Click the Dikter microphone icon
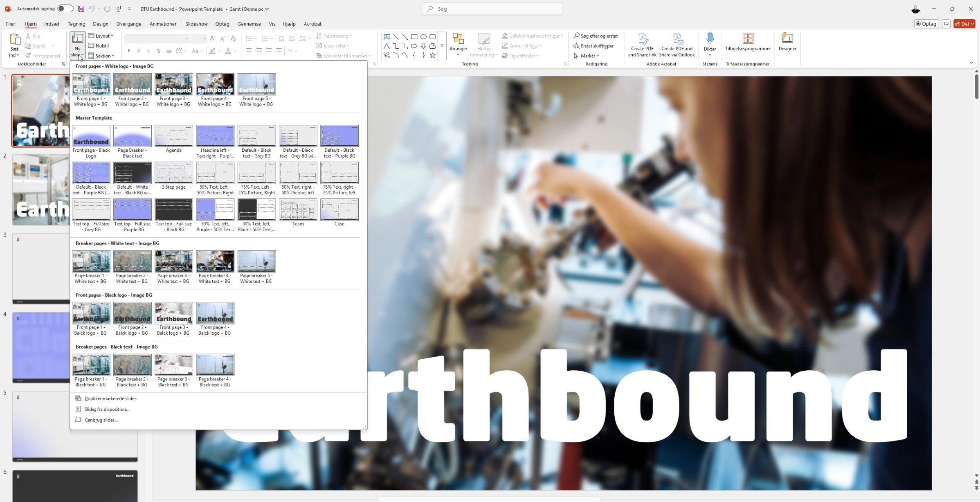 [x=710, y=38]
